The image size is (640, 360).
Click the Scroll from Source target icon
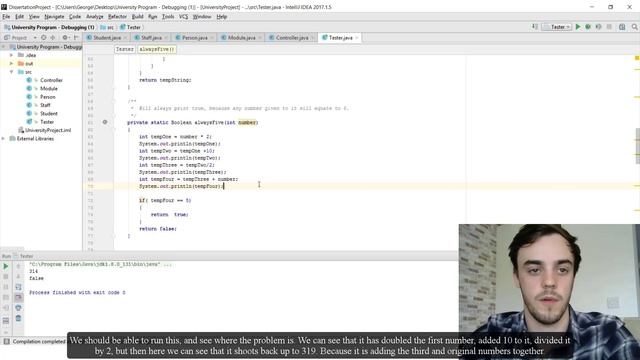[x=43, y=38]
